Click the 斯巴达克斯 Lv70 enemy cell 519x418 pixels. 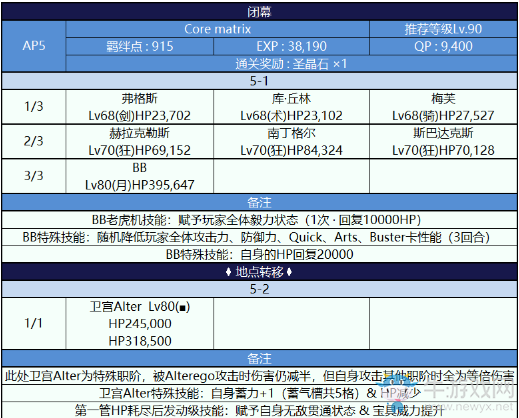tap(443, 142)
